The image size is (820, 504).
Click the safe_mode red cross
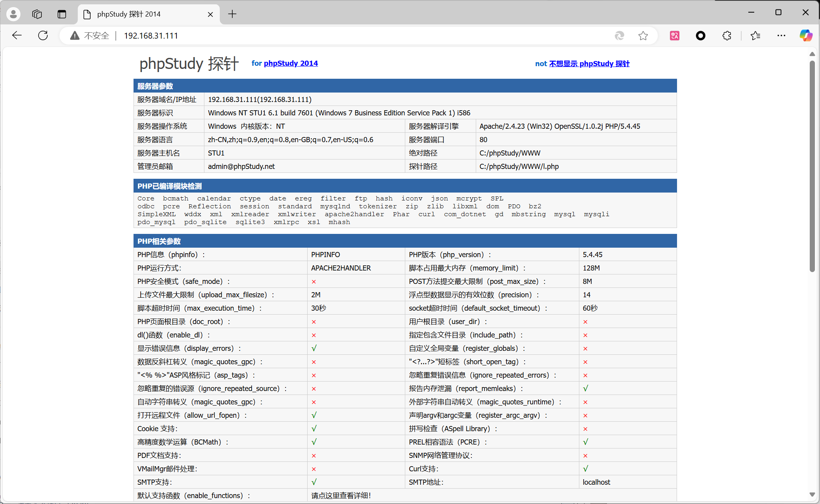tap(314, 282)
